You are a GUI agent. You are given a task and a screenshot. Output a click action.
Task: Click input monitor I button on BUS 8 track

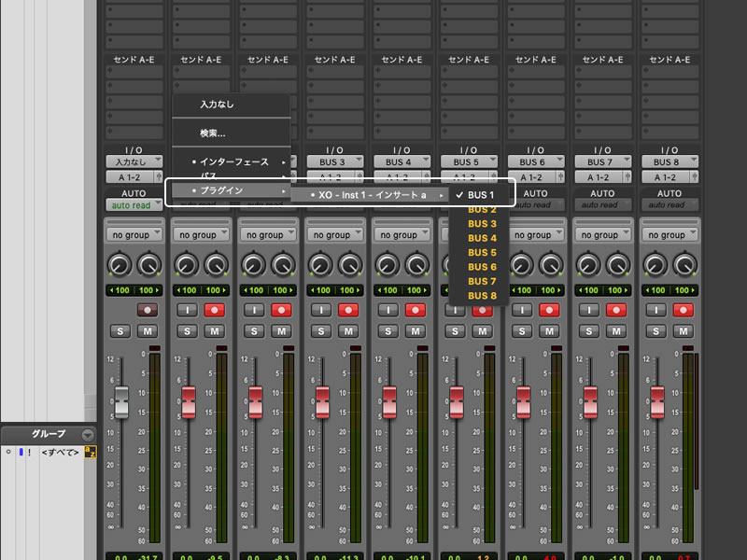click(656, 310)
